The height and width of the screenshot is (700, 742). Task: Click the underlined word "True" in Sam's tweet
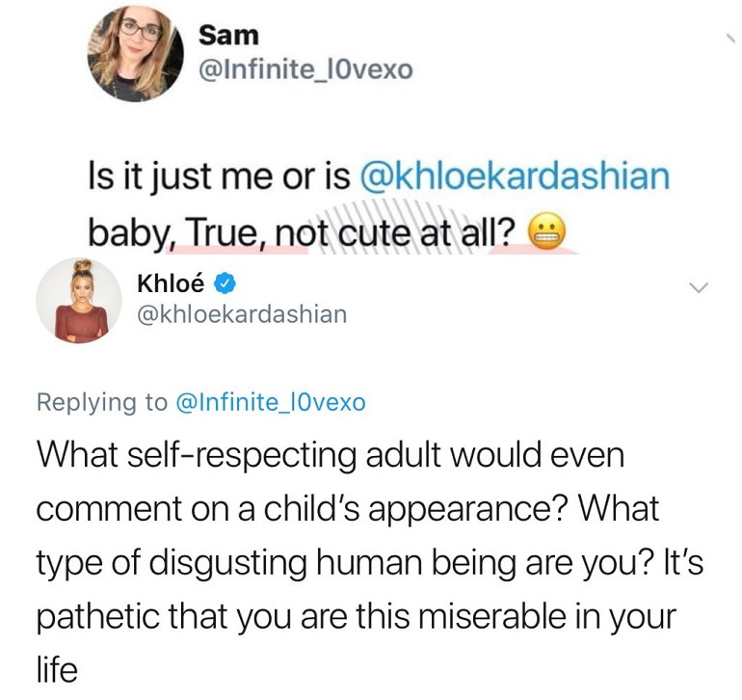click(x=218, y=231)
